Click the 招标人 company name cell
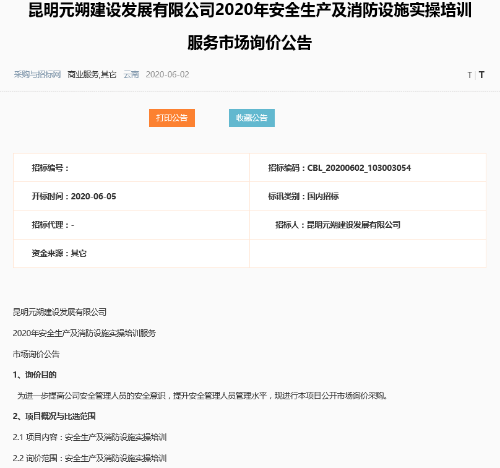Image resolution: width=500 pixels, height=468 pixels. coord(368,225)
